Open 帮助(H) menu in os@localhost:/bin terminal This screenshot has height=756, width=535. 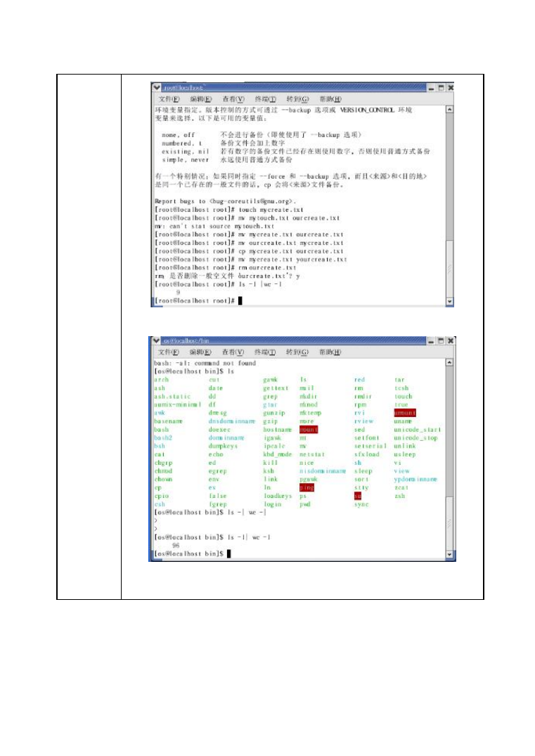pos(330,352)
